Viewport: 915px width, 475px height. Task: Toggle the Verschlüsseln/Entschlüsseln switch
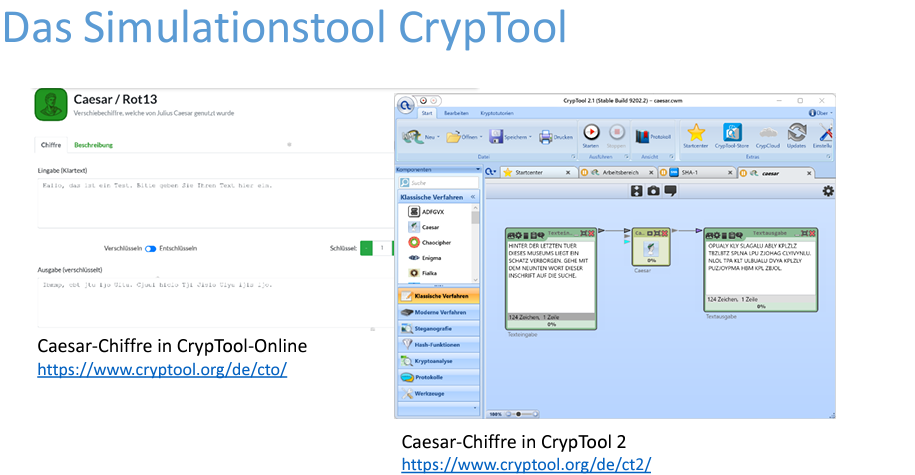coord(151,248)
